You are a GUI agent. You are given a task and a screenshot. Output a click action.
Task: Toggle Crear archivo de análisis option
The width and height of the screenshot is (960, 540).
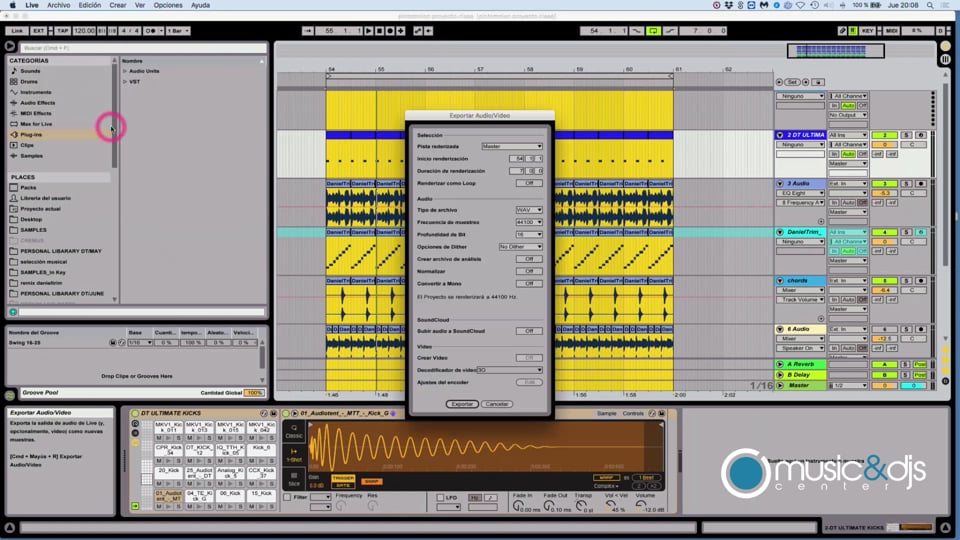[x=529, y=259]
